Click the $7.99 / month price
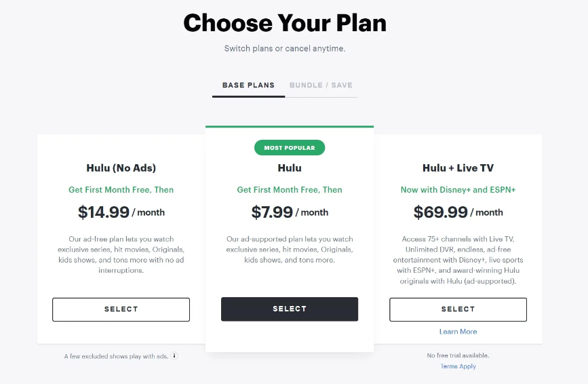 click(x=290, y=212)
